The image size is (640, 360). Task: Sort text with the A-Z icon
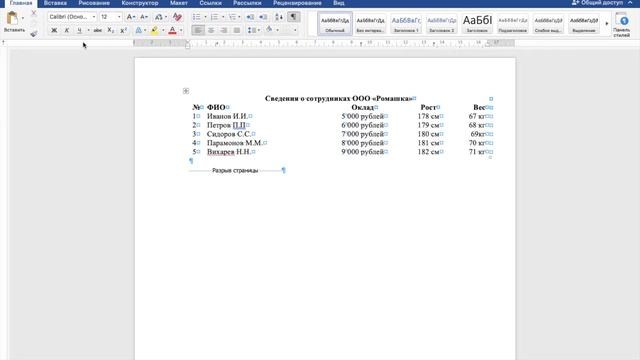(x=279, y=17)
